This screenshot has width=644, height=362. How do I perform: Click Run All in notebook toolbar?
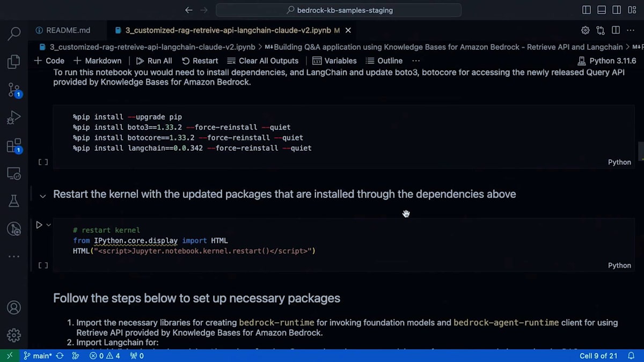pos(154,61)
